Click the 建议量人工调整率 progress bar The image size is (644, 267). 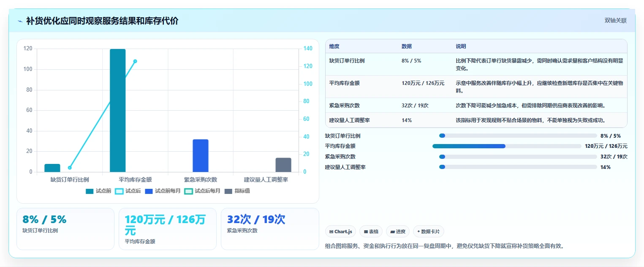click(x=518, y=167)
